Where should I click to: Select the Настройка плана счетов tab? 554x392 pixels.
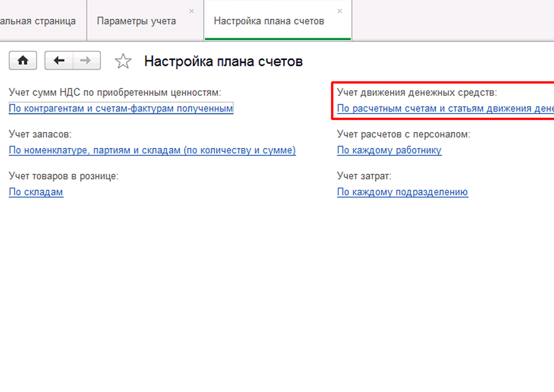(x=268, y=21)
